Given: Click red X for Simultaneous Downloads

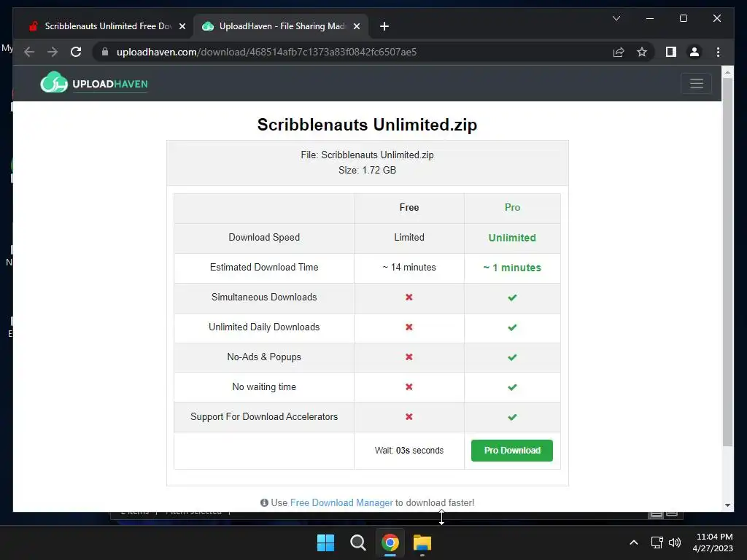Looking at the screenshot, I should pyautogui.click(x=409, y=297).
